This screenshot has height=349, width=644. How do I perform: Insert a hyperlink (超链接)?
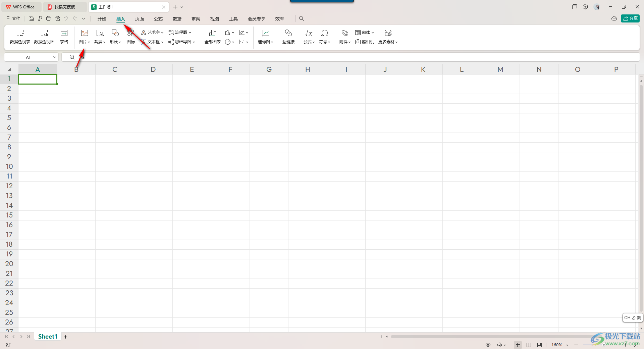pos(288,37)
